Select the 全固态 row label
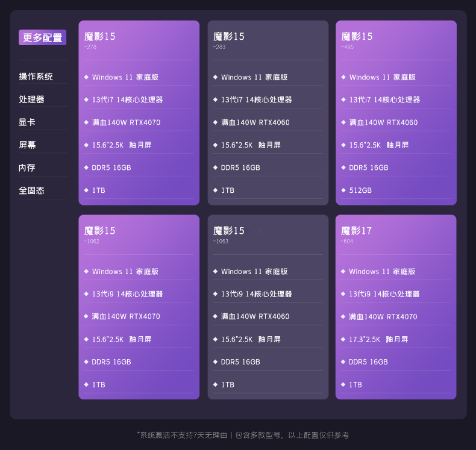 pyautogui.click(x=31, y=190)
